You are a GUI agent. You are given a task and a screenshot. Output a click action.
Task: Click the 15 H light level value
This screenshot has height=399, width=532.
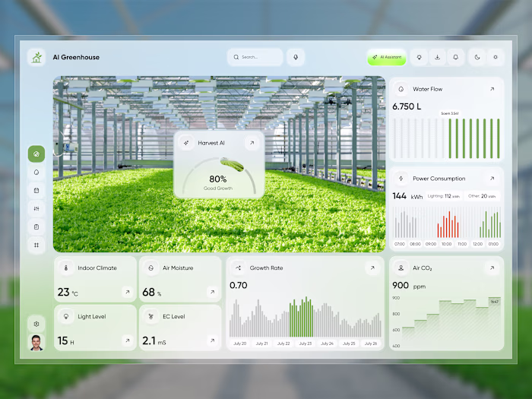[x=66, y=340]
